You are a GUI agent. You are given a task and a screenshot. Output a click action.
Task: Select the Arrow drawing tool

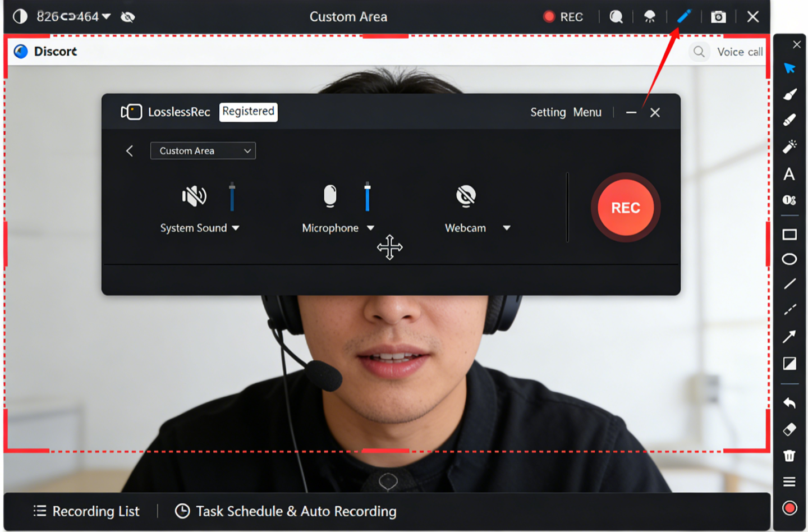pyautogui.click(x=789, y=337)
